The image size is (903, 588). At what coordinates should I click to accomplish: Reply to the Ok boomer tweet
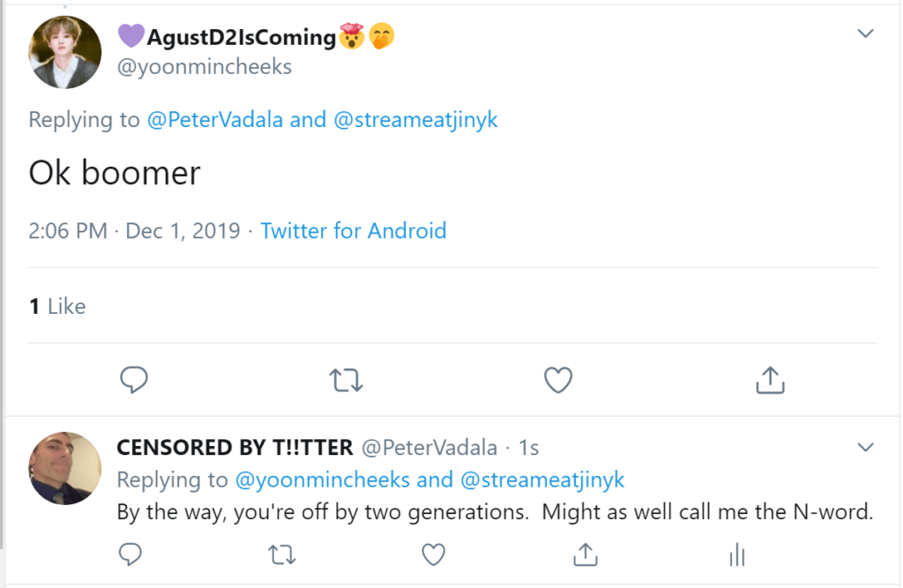click(133, 380)
